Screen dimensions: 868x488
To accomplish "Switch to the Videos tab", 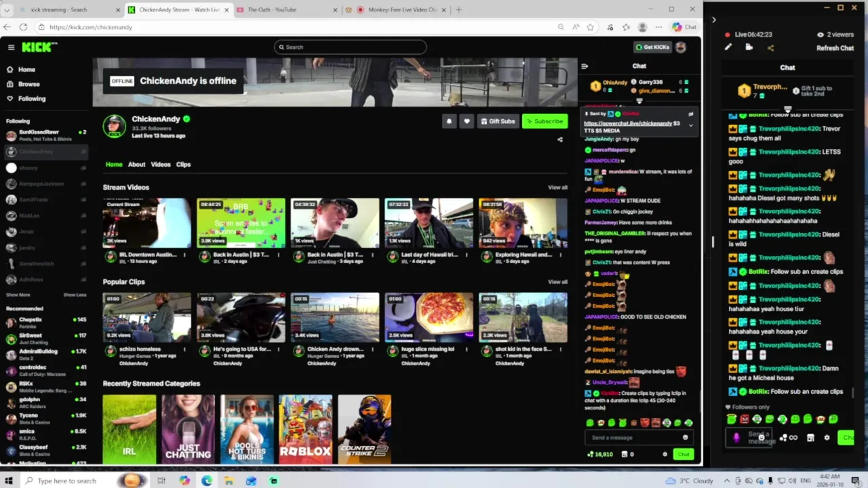I will pos(161,165).
